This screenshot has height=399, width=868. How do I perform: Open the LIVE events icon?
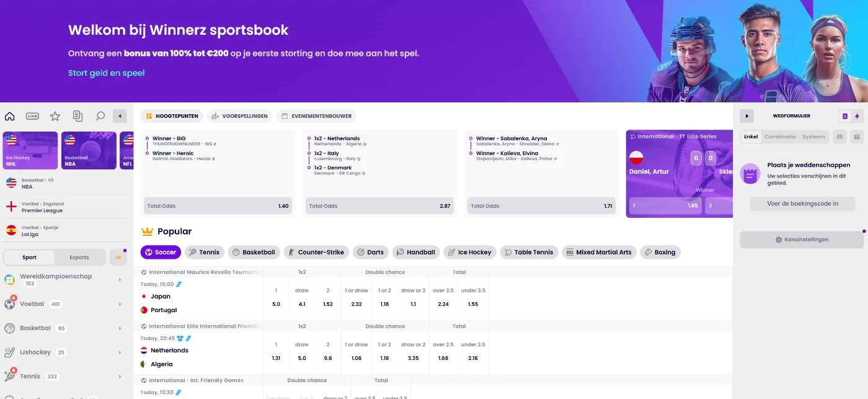[32, 116]
